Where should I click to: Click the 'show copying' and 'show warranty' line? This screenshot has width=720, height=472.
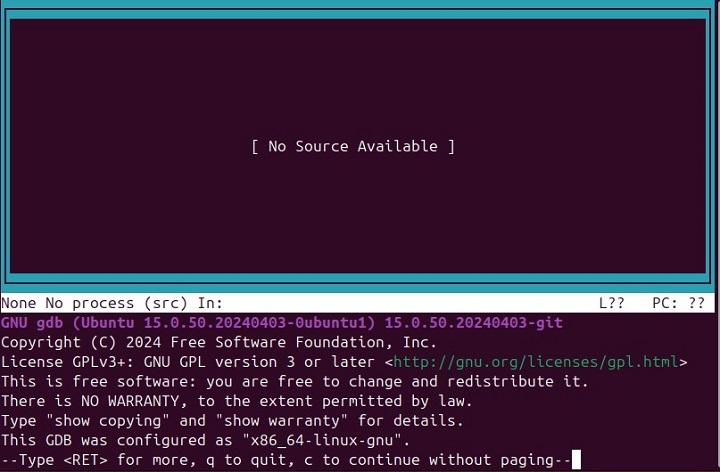pos(232,421)
